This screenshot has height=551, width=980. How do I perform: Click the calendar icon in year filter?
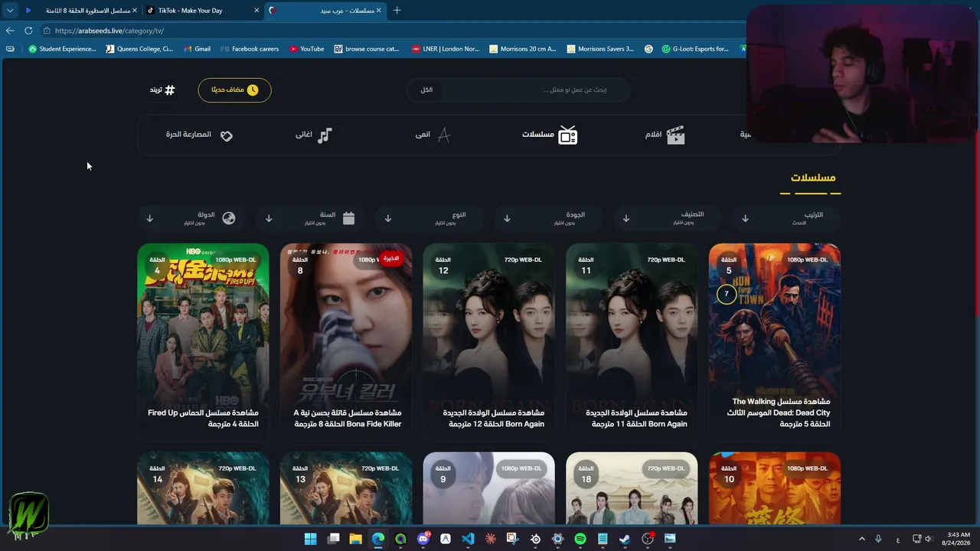point(348,218)
